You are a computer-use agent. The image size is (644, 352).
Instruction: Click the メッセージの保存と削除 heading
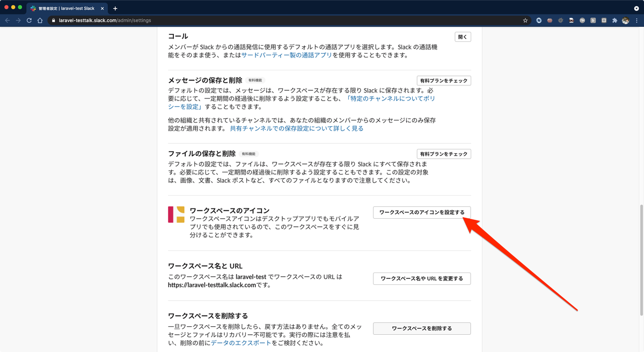205,80
